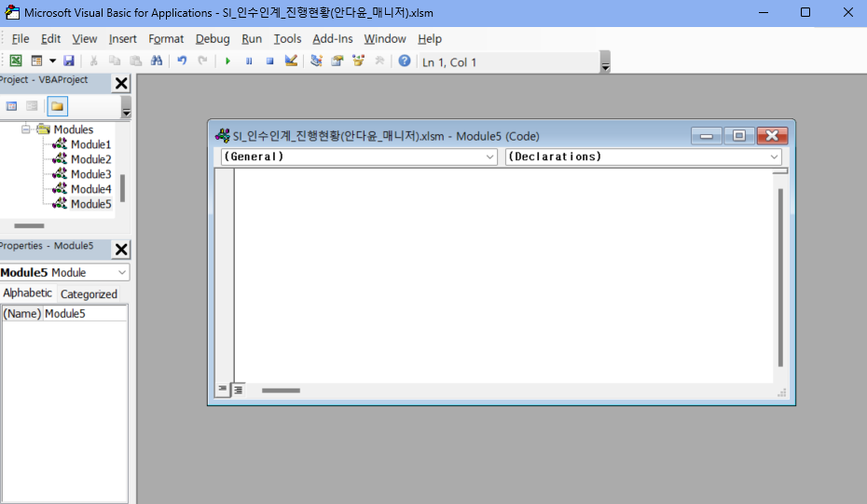Run macro with the green play icon
This screenshot has width=867, height=504.
click(227, 61)
